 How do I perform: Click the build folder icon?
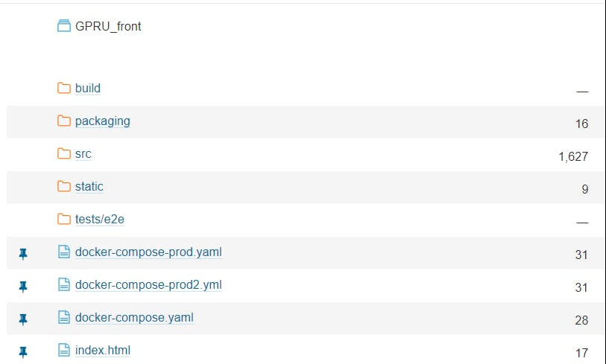tap(64, 88)
